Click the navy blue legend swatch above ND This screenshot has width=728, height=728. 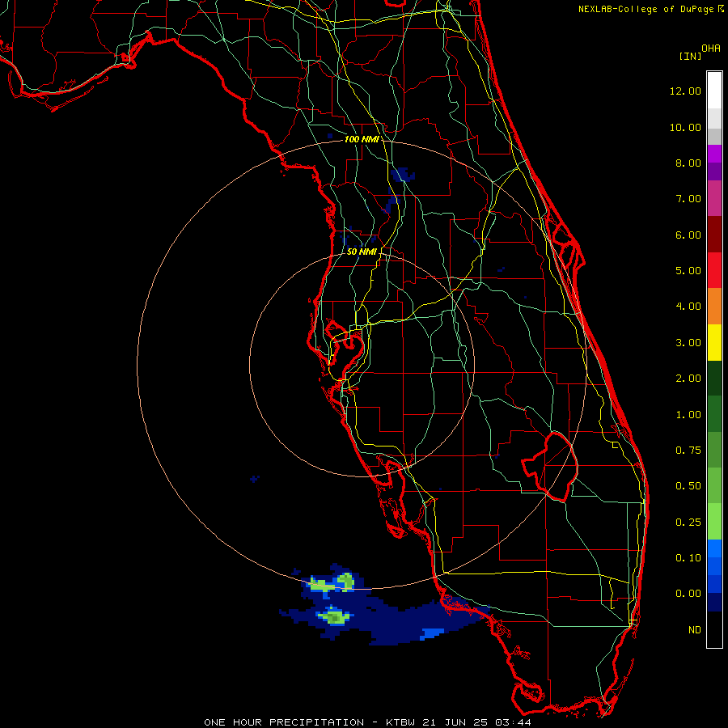(x=714, y=603)
